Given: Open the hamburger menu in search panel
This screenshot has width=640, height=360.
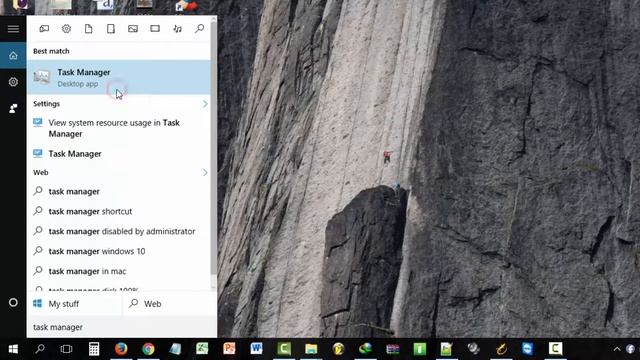Looking at the screenshot, I should 13,29.
